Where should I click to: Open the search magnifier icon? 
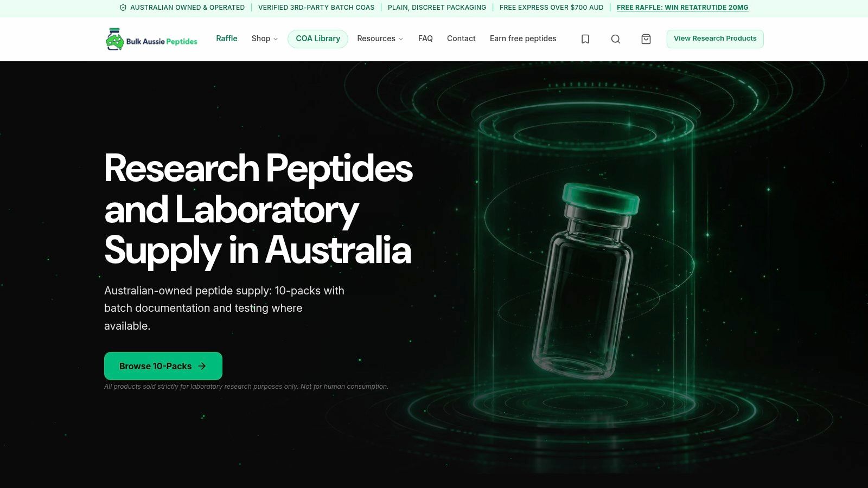tap(616, 39)
